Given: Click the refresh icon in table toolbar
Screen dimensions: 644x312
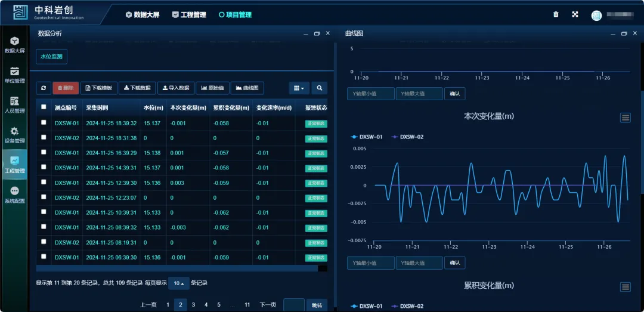Looking at the screenshot, I should (x=43, y=88).
